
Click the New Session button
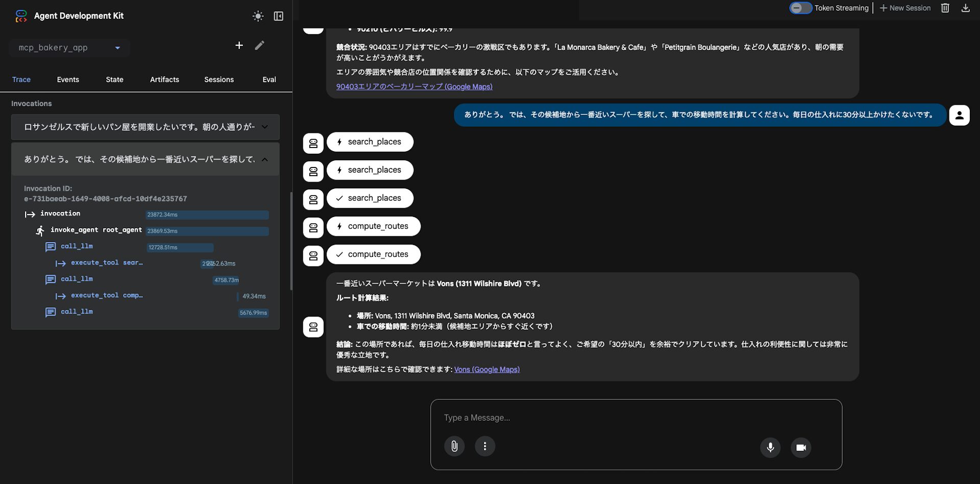tap(905, 8)
